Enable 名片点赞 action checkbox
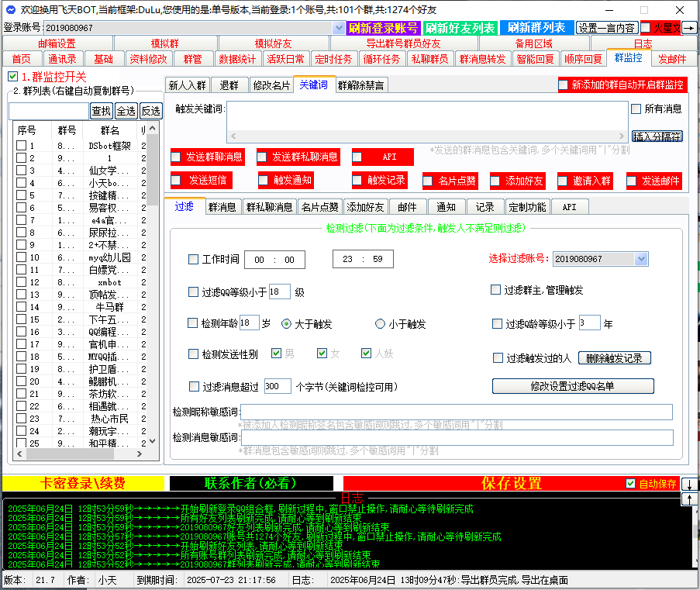Image resolution: width=700 pixels, height=590 pixels. (x=428, y=181)
